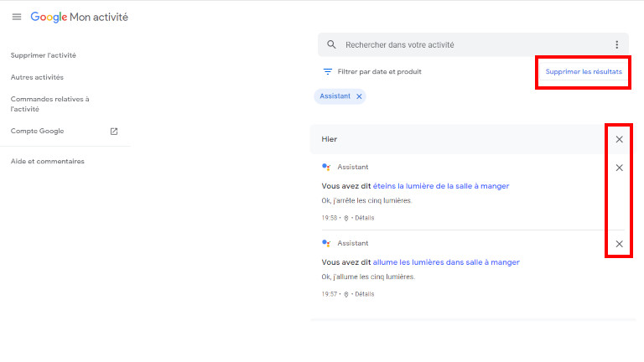
Task: Open the three-dot more options menu
Action: [616, 44]
